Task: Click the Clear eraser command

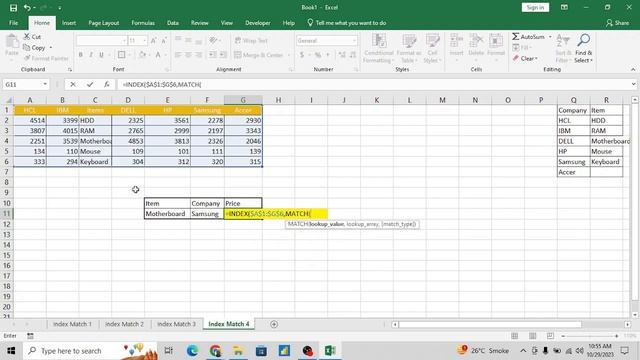Action: [x=525, y=58]
